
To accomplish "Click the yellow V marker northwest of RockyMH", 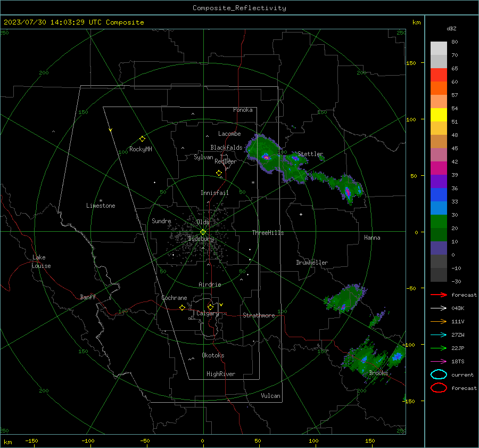I will coord(111,130).
